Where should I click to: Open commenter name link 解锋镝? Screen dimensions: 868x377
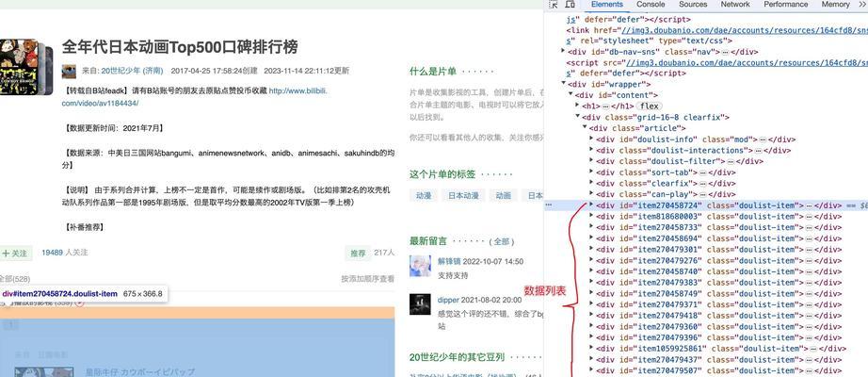[449, 262]
